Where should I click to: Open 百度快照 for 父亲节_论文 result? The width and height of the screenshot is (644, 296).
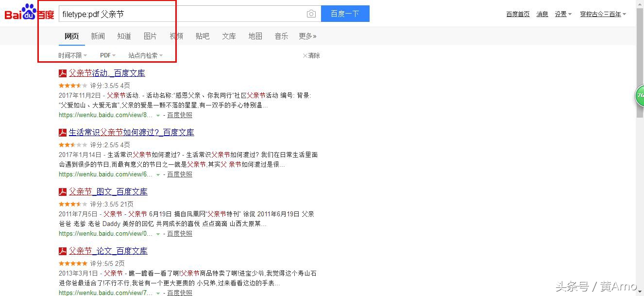pos(180,293)
